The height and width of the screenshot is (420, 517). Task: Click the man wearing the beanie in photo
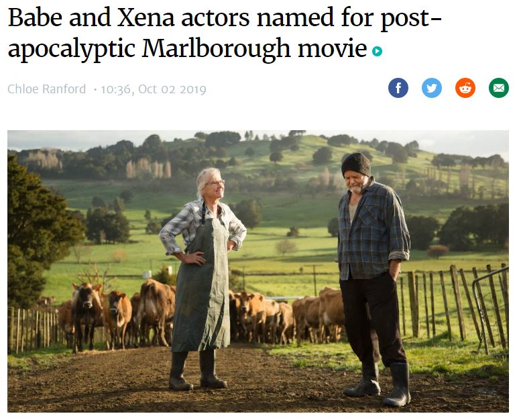coord(373,277)
